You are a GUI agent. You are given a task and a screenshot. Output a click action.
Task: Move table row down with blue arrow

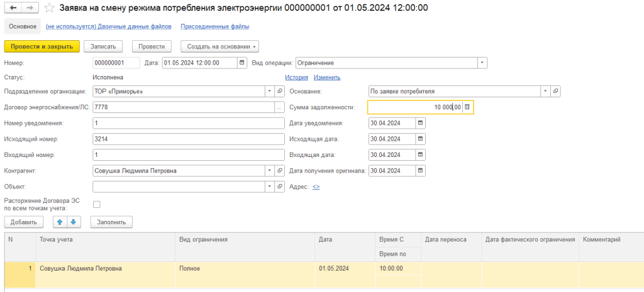tap(74, 222)
